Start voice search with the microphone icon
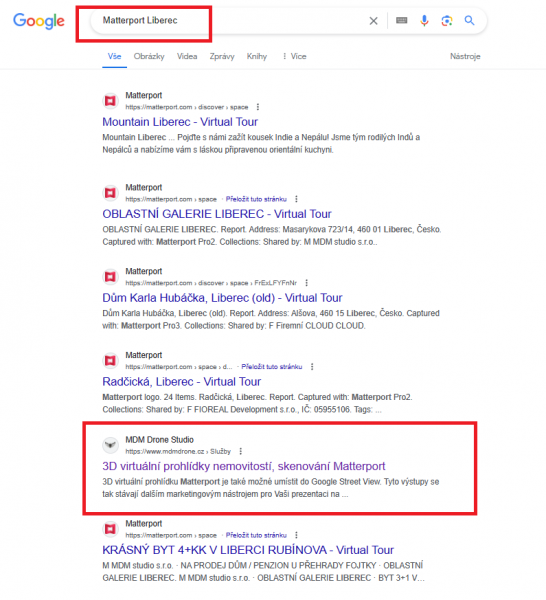Screen dimensions: 546x600 [424, 20]
